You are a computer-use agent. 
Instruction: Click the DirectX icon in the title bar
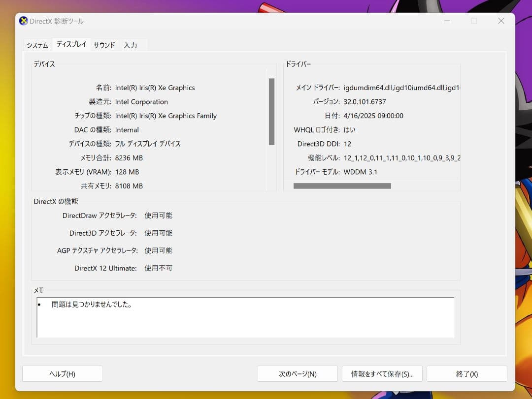click(x=22, y=21)
